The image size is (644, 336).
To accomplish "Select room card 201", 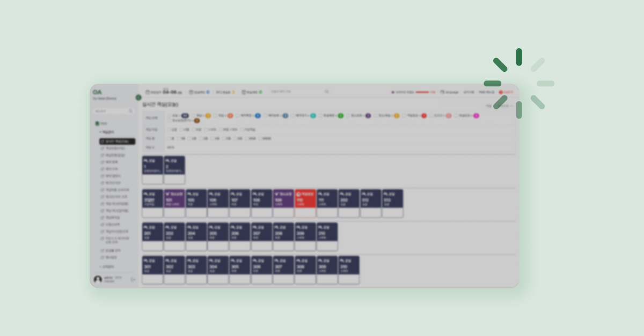I will (152, 237).
